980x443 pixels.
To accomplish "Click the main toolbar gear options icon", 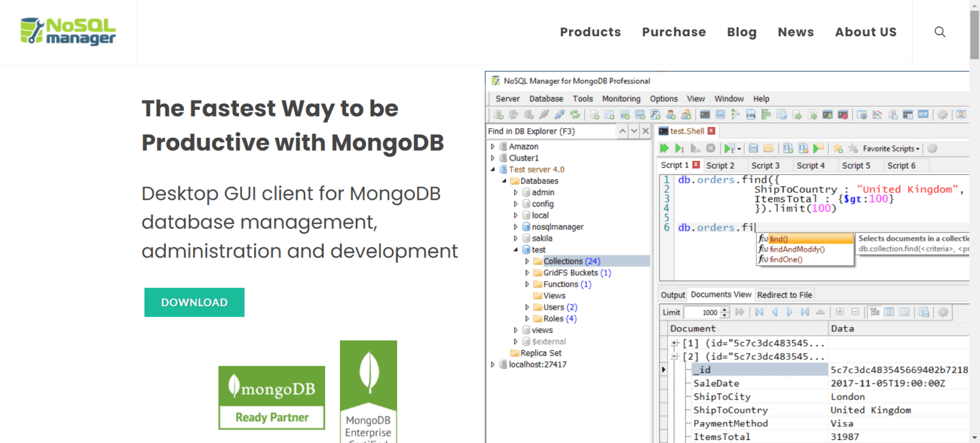I will [942, 115].
